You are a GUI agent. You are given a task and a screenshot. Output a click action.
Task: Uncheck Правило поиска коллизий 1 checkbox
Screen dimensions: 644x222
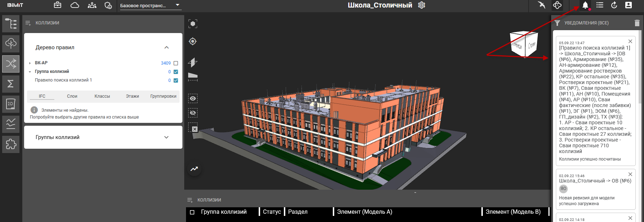[x=176, y=80]
